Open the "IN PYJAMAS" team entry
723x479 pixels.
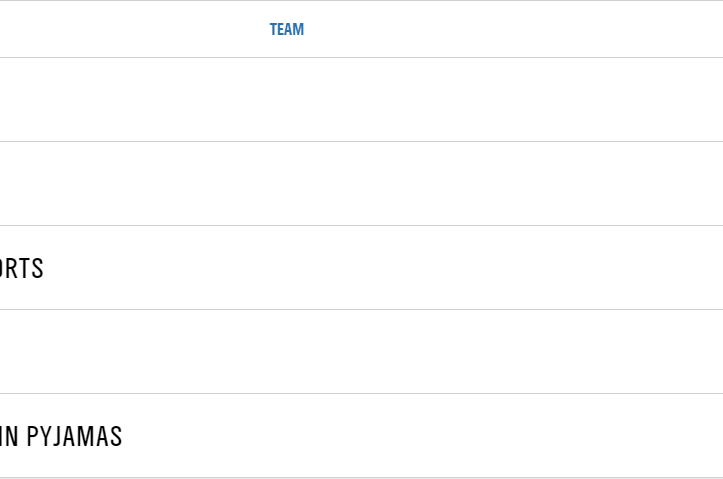coord(61,436)
